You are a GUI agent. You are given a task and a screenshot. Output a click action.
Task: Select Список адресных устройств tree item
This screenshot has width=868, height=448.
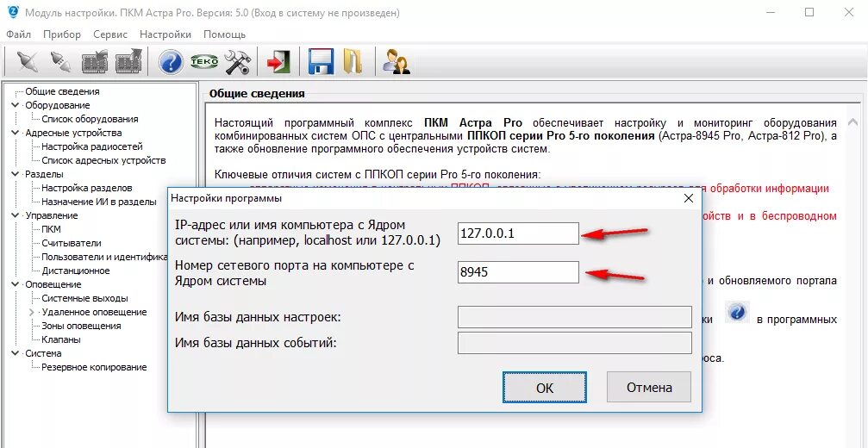[x=103, y=160]
